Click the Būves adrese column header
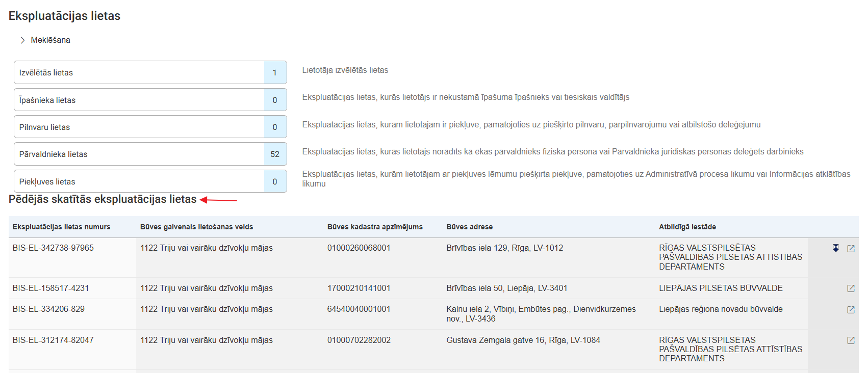This screenshot has height=373, width=868. click(x=469, y=227)
